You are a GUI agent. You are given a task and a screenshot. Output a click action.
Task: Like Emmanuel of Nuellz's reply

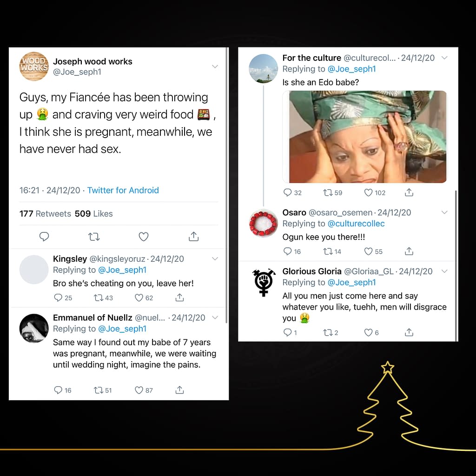coord(139,390)
